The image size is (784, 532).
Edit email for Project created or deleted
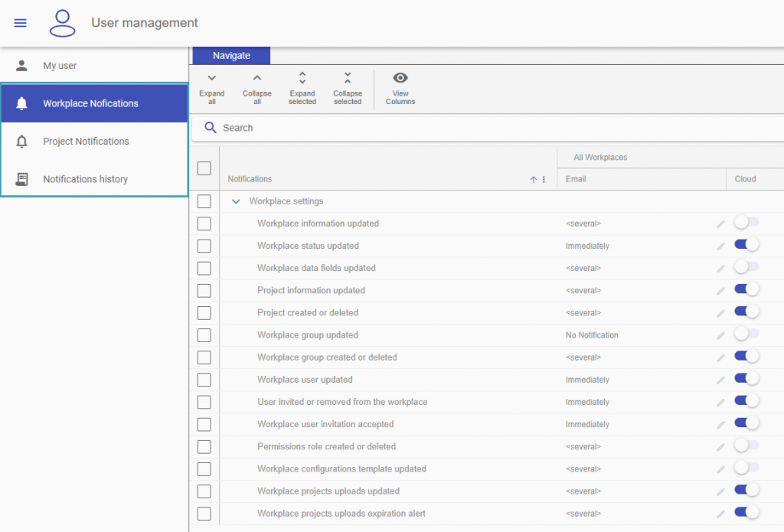720,313
